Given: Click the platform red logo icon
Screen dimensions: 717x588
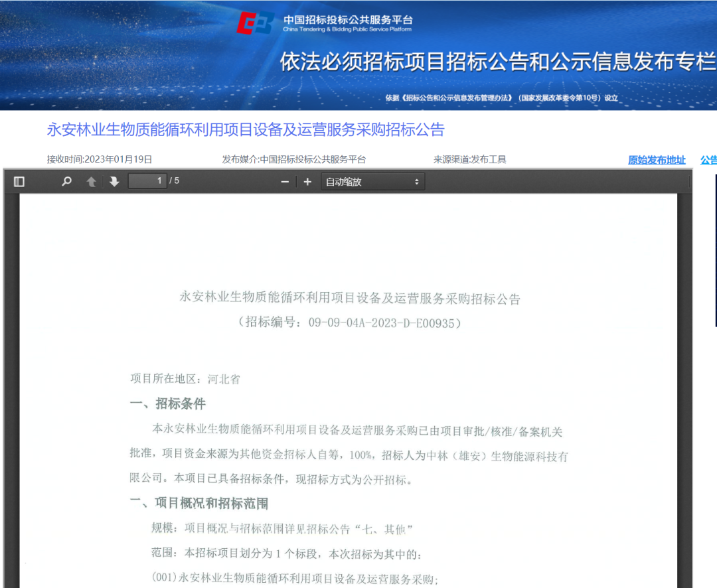Looking at the screenshot, I should (x=255, y=23).
